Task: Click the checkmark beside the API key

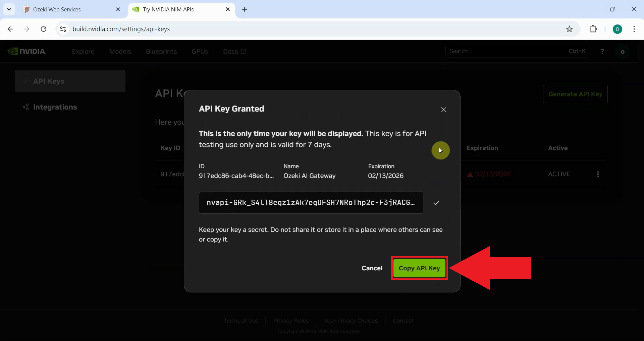Action: (436, 203)
